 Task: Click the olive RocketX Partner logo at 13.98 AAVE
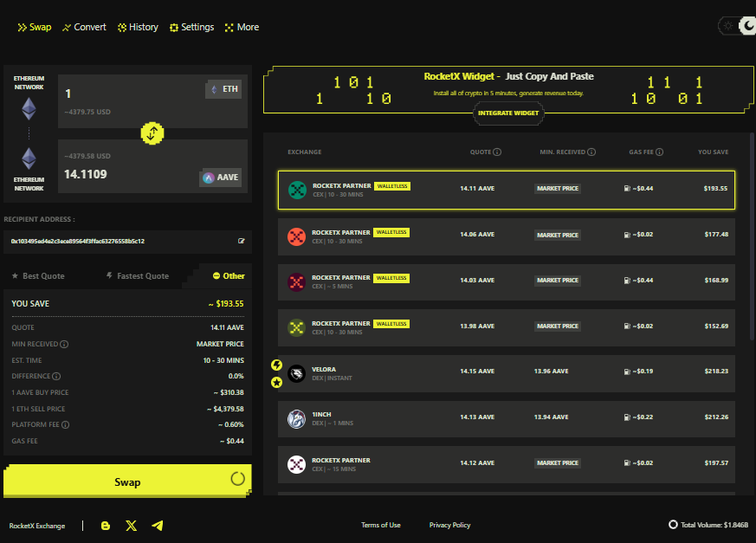(296, 328)
